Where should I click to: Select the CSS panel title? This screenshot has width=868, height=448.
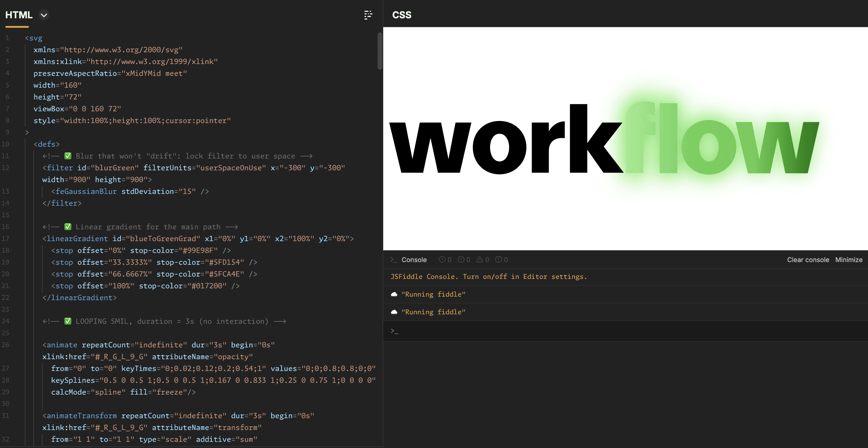click(x=402, y=15)
